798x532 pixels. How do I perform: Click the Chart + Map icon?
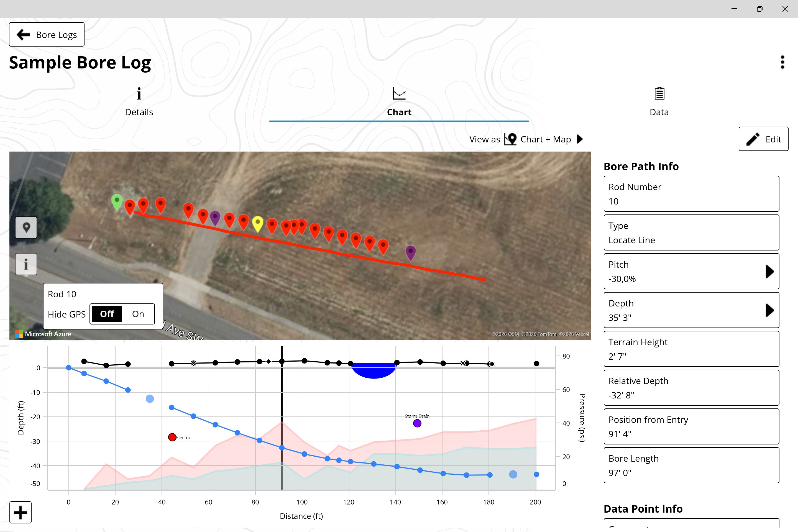[x=510, y=139]
